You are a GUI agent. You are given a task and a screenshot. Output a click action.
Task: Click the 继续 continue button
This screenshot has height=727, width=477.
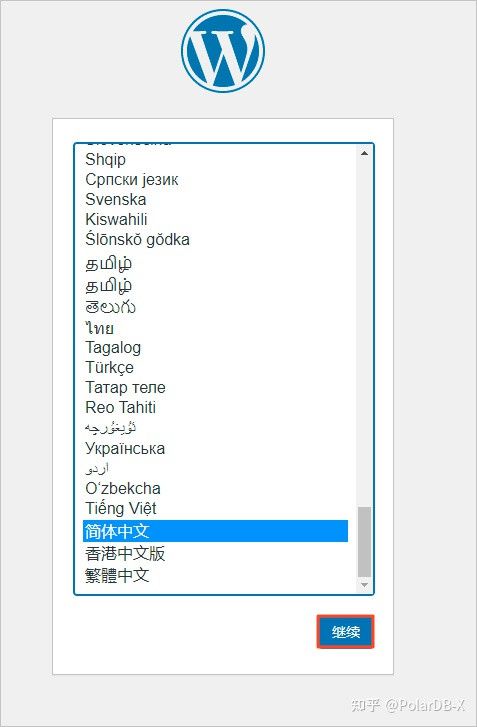point(345,631)
